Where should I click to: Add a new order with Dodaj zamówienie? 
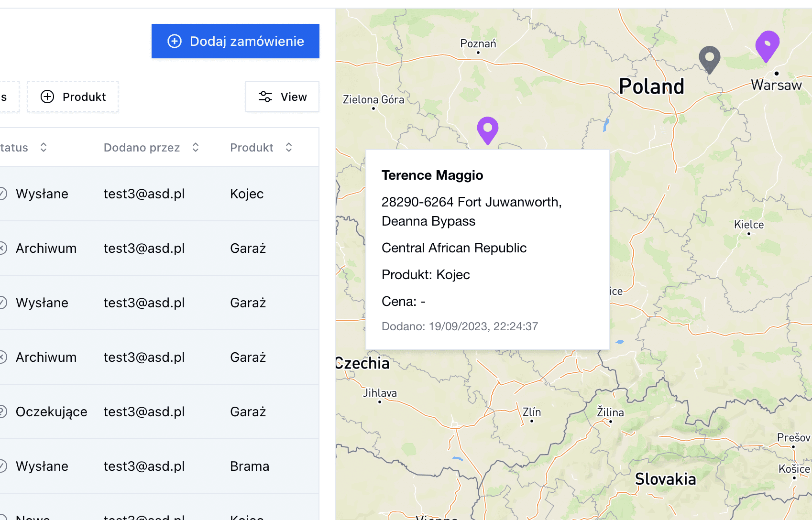pos(235,41)
